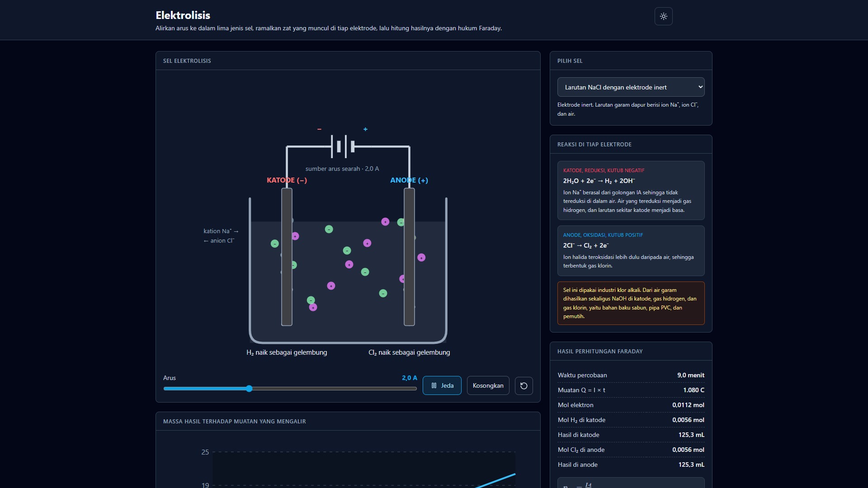Select the ANODE (+) label
This screenshot has width=868, height=488.
coord(409,180)
